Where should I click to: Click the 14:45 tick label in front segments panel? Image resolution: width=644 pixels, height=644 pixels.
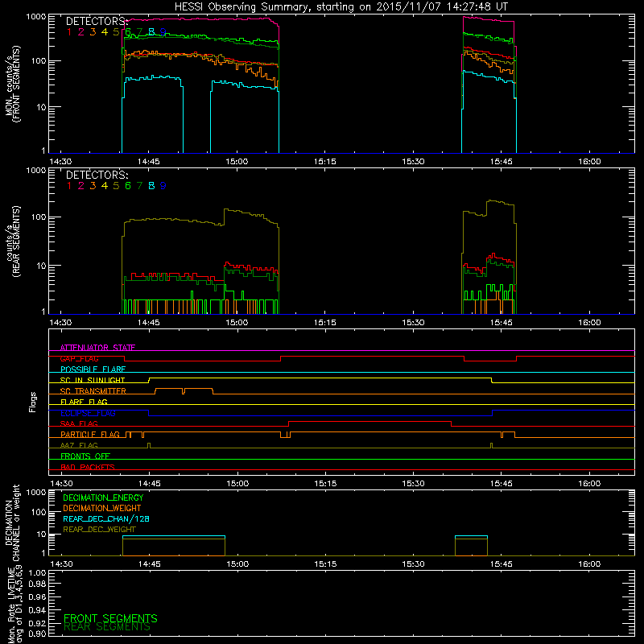pos(149,162)
